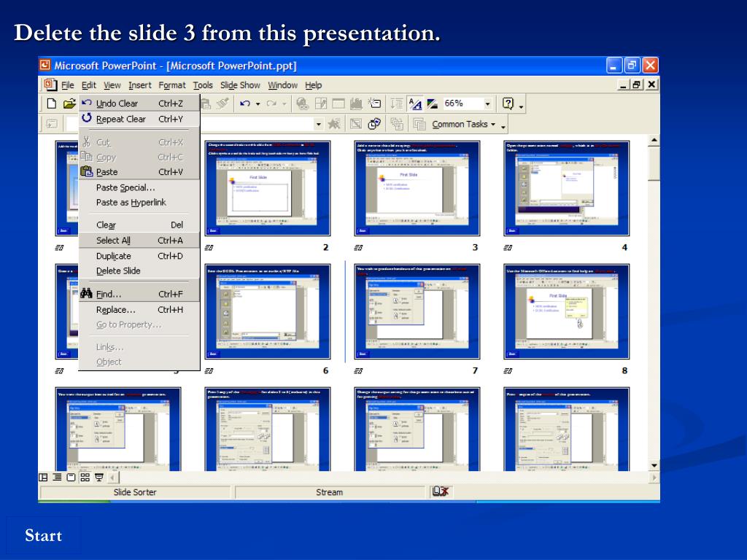Screen dimensions: 747x560
Task: Click the vertical scrollbar down arrow
Action: (654, 465)
